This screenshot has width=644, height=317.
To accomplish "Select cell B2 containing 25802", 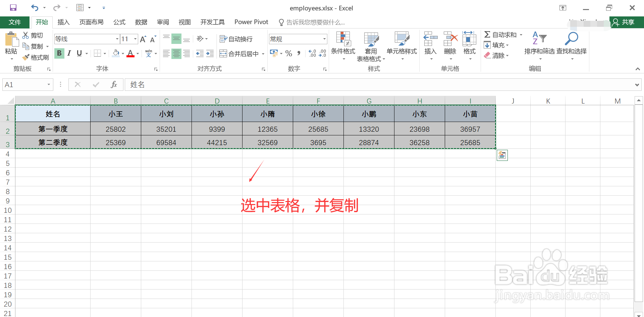I will (115, 129).
